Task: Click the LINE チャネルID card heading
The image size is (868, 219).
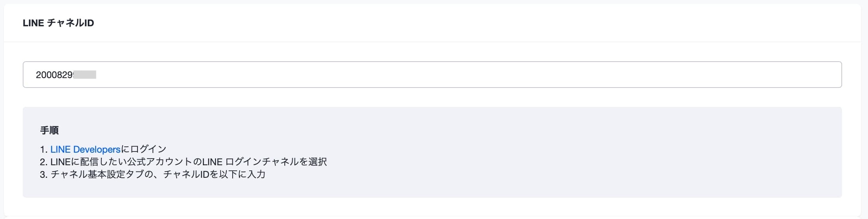Action: pos(58,23)
